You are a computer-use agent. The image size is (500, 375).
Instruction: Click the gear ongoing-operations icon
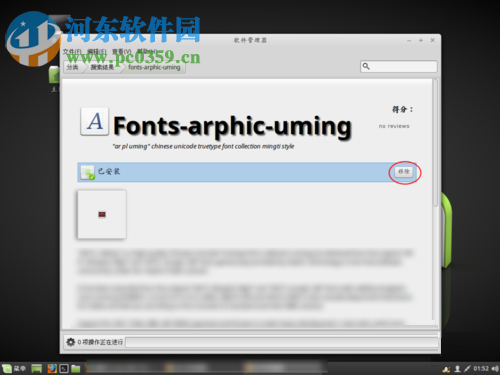pyautogui.click(x=71, y=342)
